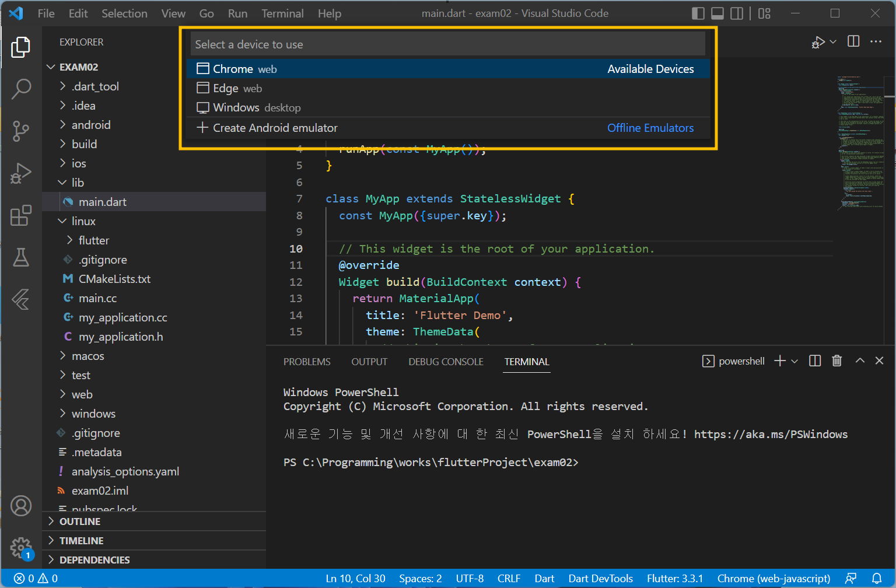Image resolution: width=896 pixels, height=588 pixels.
Task: Open the Explorer view in activity bar
Action: [x=21, y=47]
